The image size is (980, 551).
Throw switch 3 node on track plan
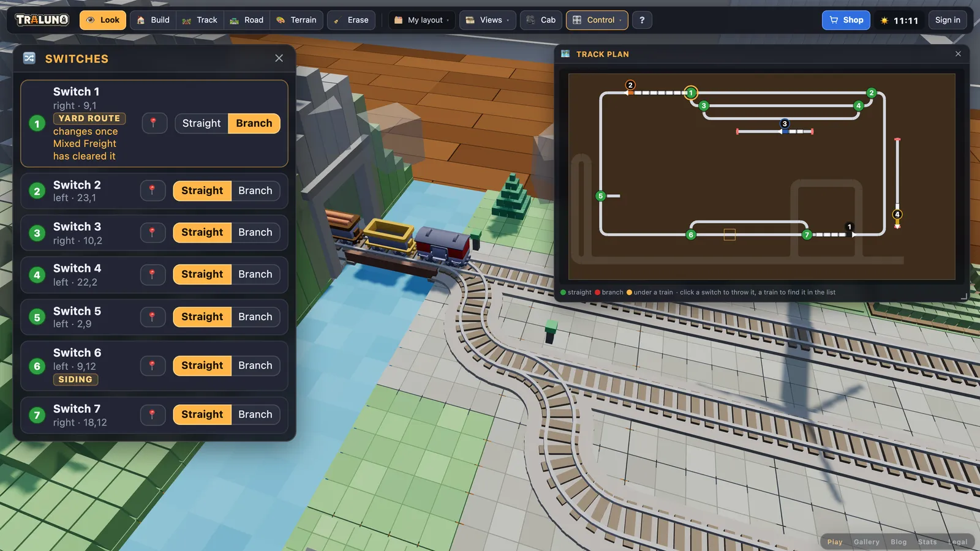point(704,106)
